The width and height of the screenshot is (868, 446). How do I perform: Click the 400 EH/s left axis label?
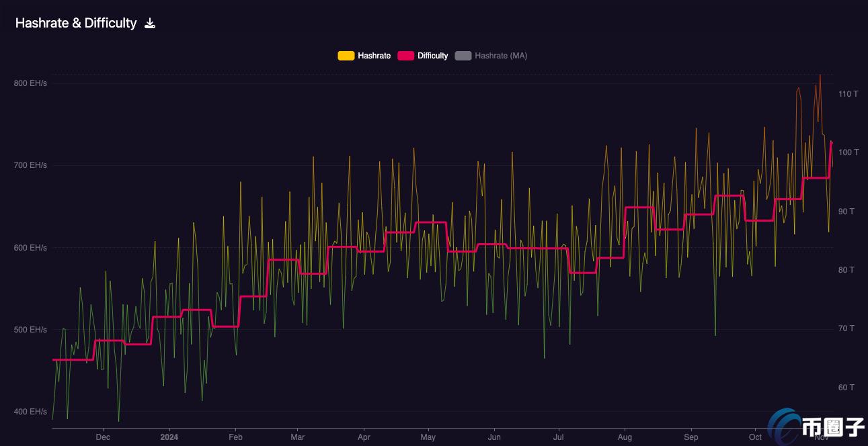pos(30,412)
